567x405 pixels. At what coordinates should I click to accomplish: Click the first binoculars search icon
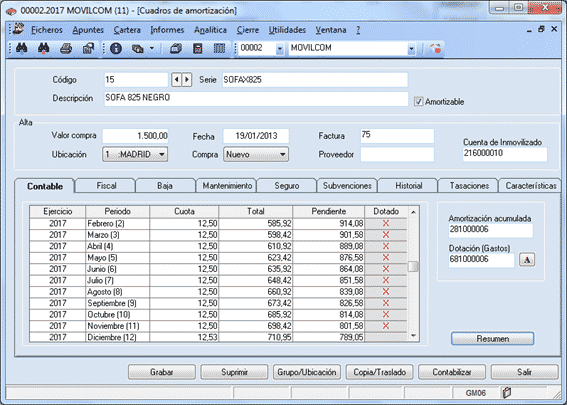pyautogui.click(x=21, y=48)
